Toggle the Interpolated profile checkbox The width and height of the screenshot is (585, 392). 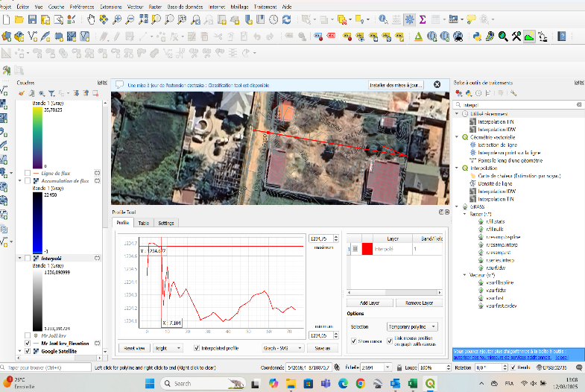[x=197, y=348]
